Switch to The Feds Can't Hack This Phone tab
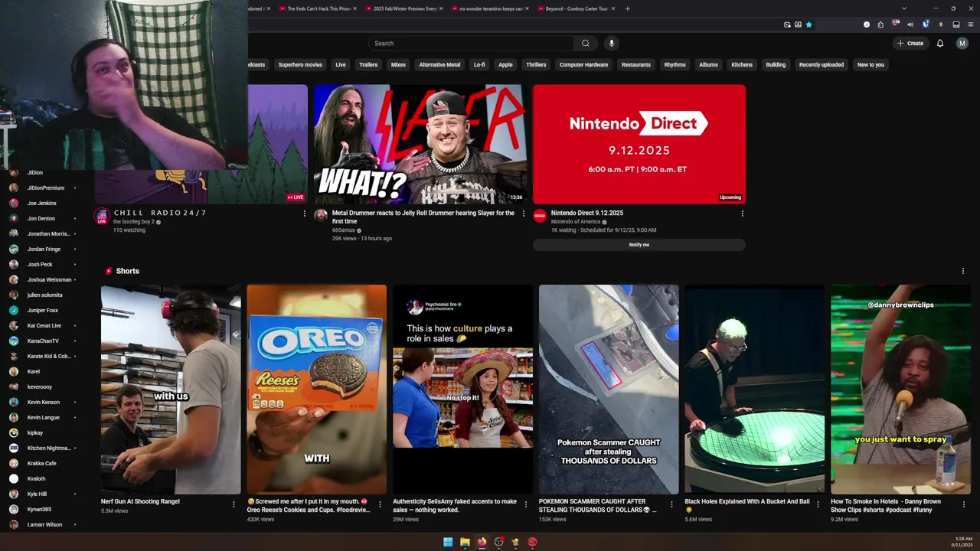Viewport: 980px width, 551px height. click(318, 8)
